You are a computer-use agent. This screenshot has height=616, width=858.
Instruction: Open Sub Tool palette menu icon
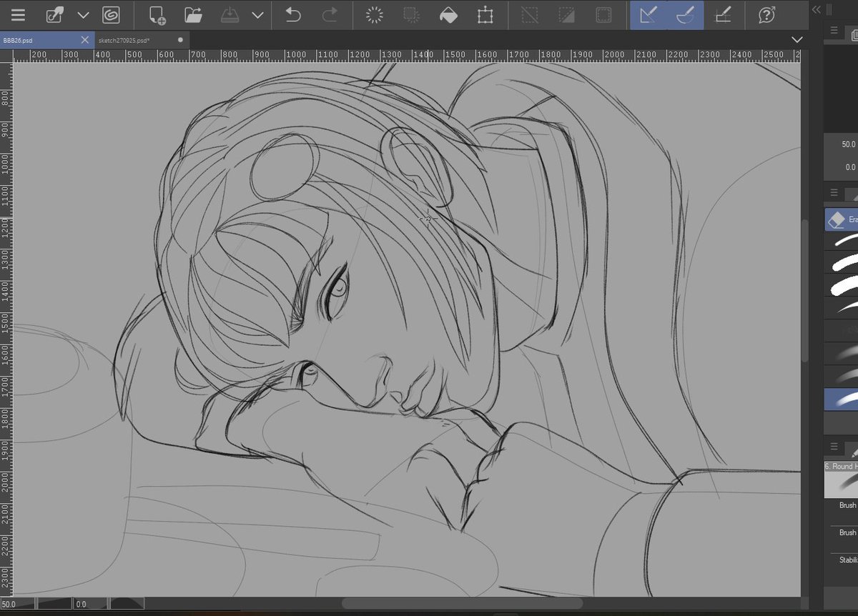834,192
